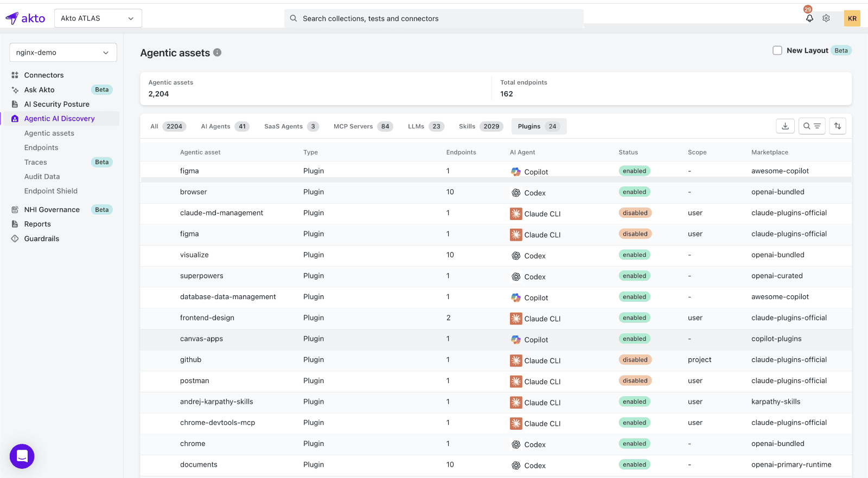Open the settings gear icon
The height and width of the screenshot is (478, 868).
826,18
